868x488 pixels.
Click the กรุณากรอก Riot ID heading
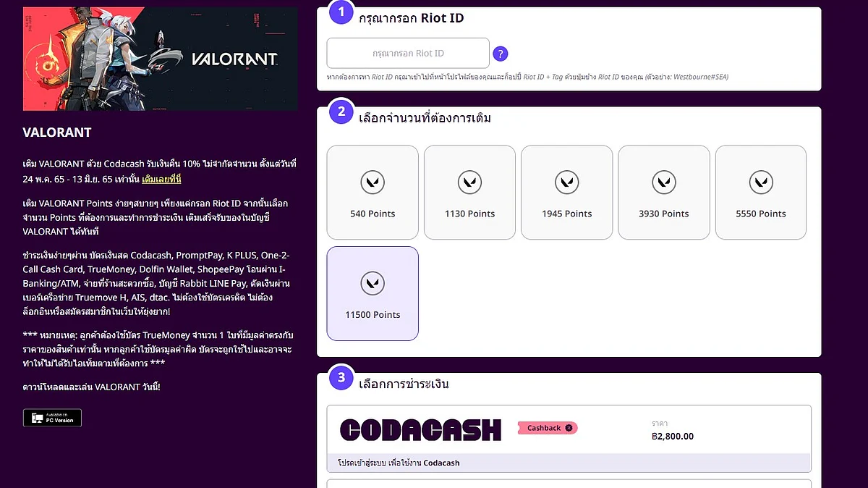coord(412,18)
